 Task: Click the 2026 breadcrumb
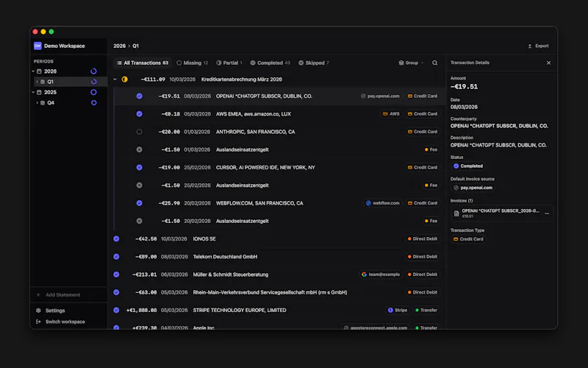click(x=119, y=46)
